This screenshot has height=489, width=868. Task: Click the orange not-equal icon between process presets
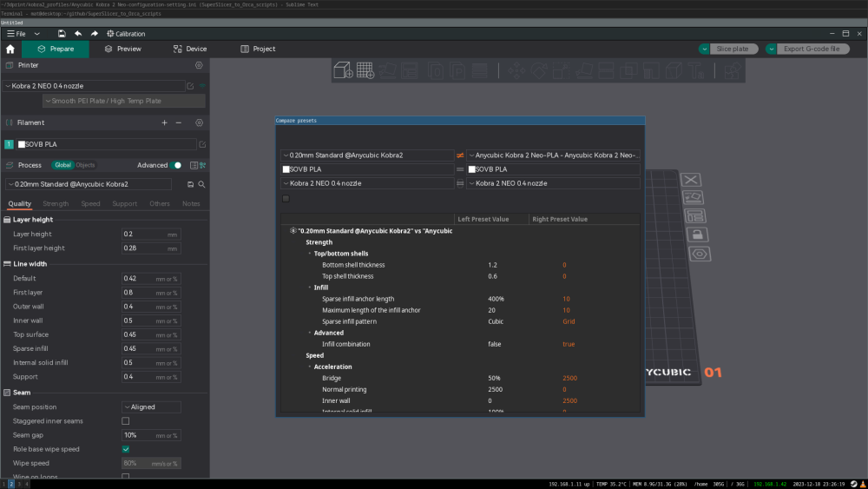click(x=460, y=155)
